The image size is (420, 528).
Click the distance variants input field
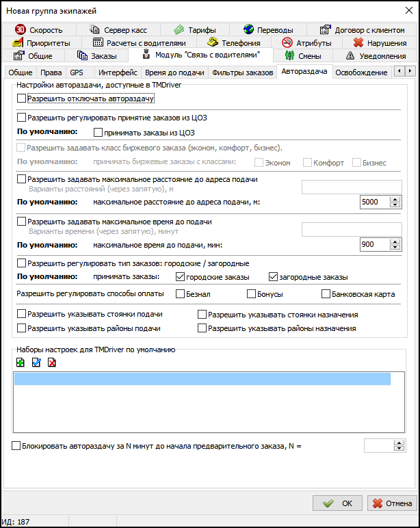(x=351, y=187)
